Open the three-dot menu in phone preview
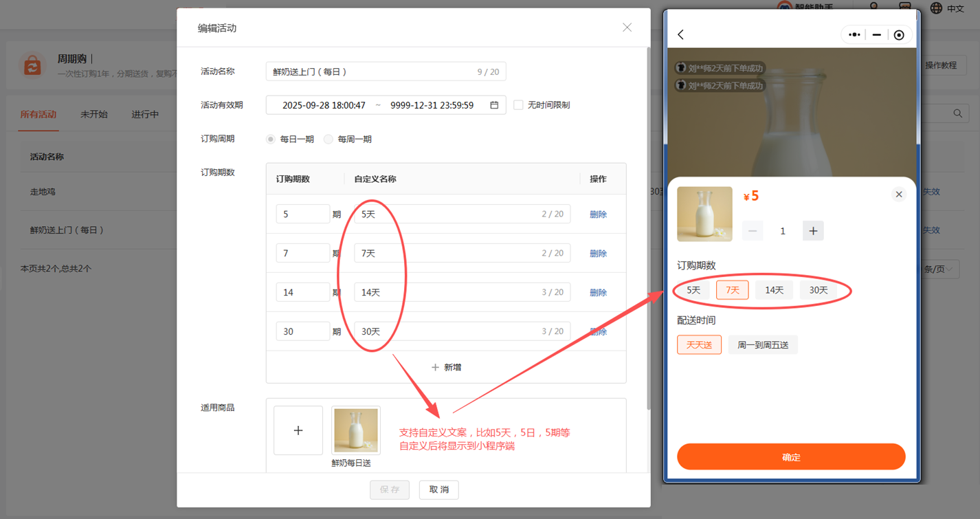Image resolution: width=980 pixels, height=519 pixels. click(854, 34)
